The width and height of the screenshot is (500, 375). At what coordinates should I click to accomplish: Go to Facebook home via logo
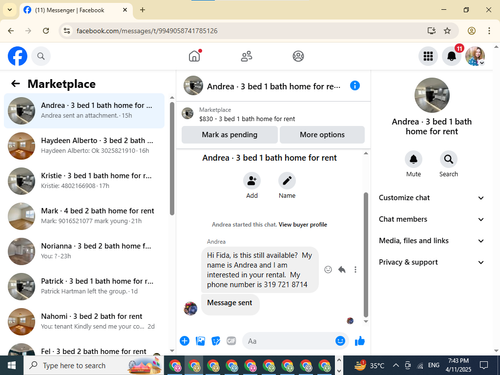coord(17,56)
